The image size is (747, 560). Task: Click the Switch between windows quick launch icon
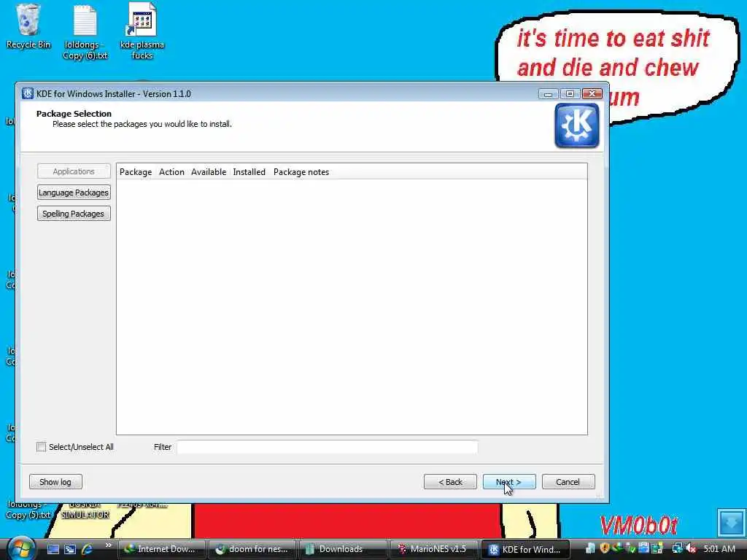click(70, 549)
